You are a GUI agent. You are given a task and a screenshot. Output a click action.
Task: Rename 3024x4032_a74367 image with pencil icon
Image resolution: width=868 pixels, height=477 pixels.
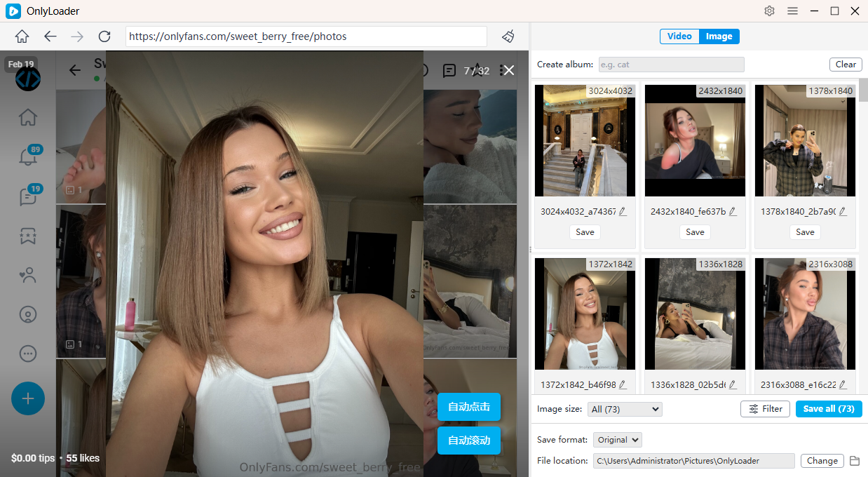click(623, 211)
